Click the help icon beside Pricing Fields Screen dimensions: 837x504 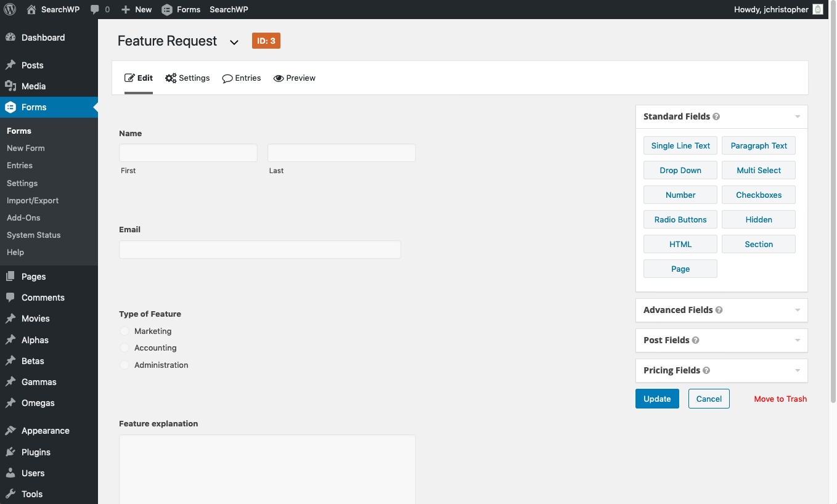(x=706, y=370)
